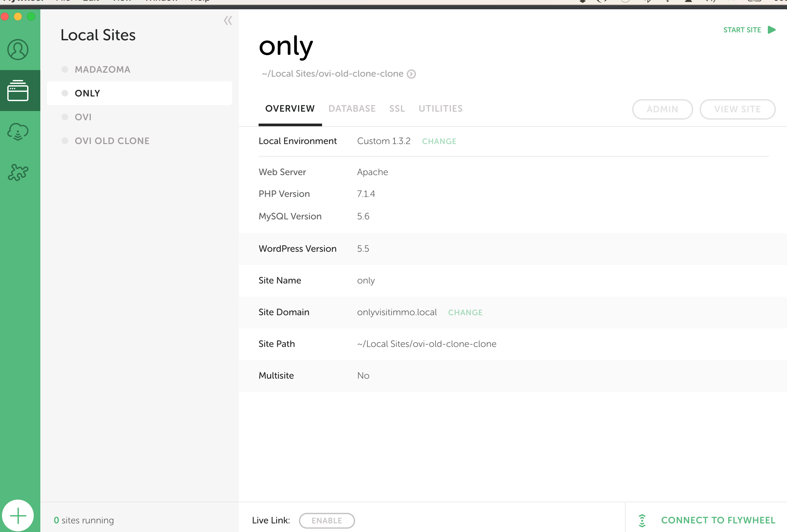
Task: Click the View Site button
Action: click(737, 109)
